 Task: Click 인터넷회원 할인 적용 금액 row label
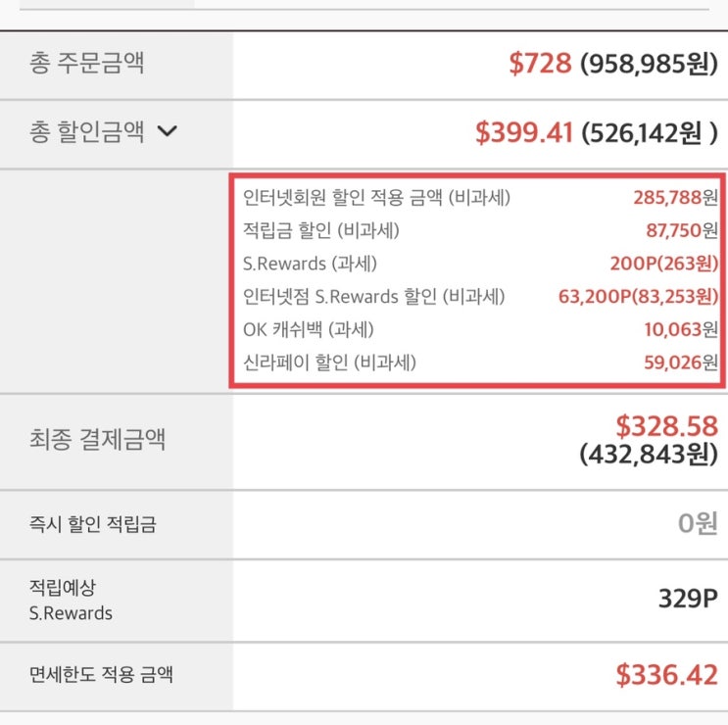[376, 197]
